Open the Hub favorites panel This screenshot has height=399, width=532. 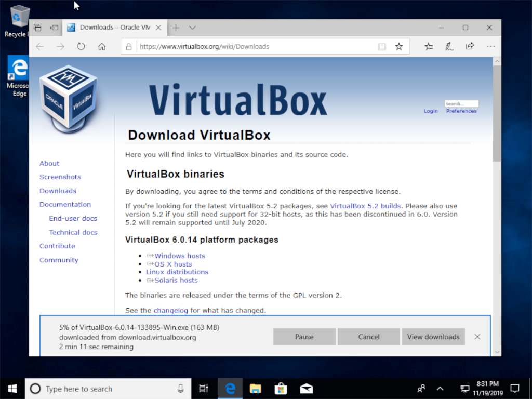[x=429, y=46]
